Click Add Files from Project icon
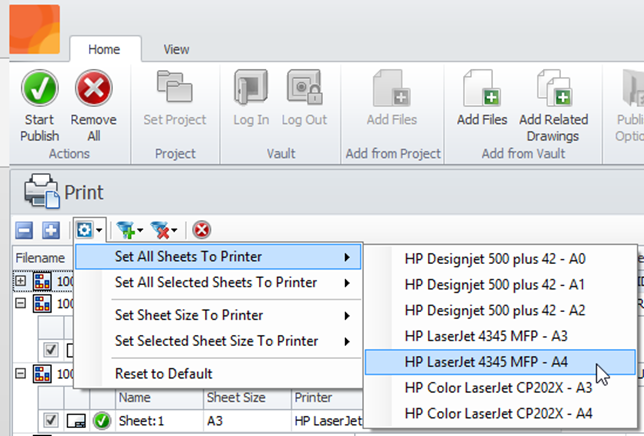This screenshot has height=436, width=644. point(391,88)
